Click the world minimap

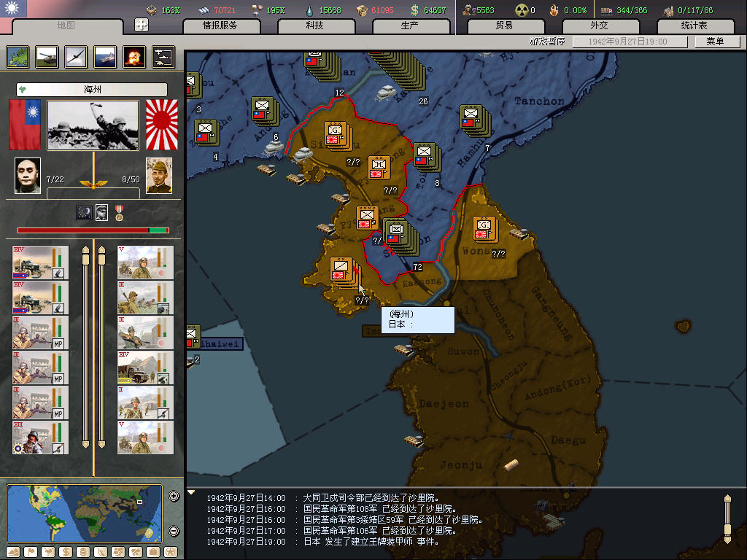click(x=85, y=513)
